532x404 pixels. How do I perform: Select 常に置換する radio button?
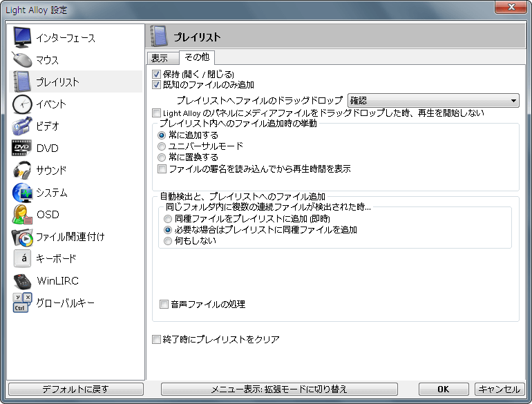click(162, 157)
